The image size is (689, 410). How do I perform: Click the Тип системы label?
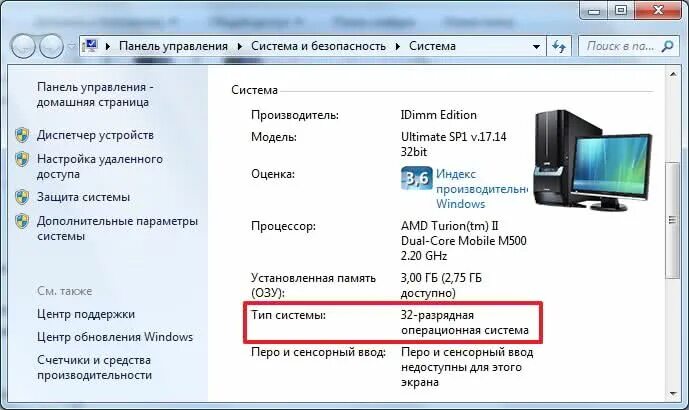tap(288, 315)
